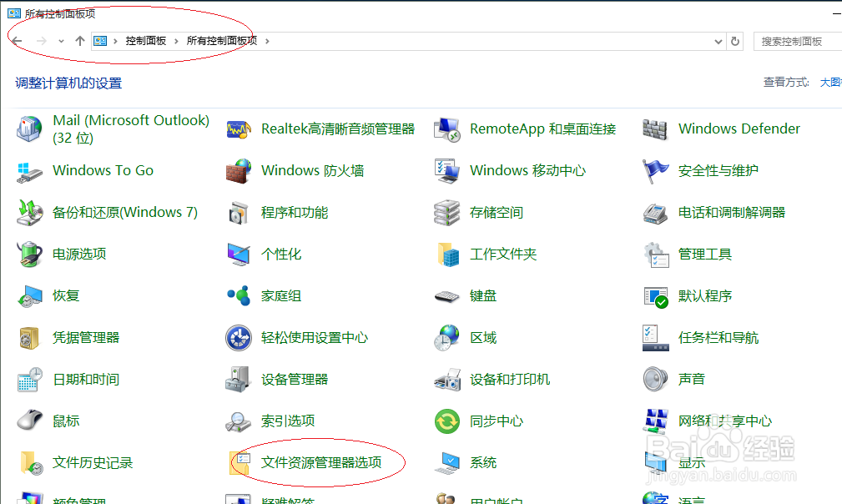Open the 备份和还原 icon

click(x=29, y=213)
